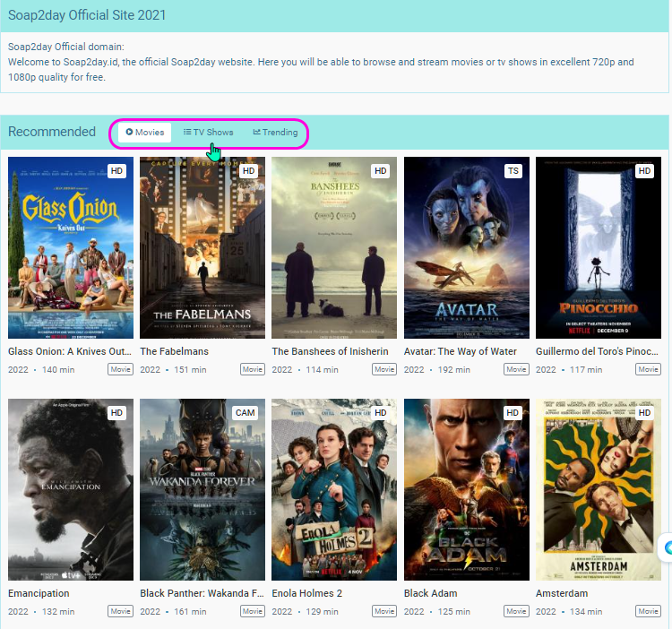The width and height of the screenshot is (672, 629).
Task: Open Pinocchio poster thumbnail
Action: tap(599, 247)
